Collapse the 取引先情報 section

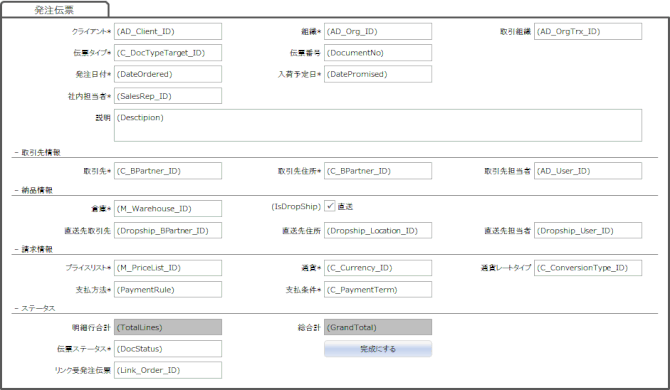38,152
